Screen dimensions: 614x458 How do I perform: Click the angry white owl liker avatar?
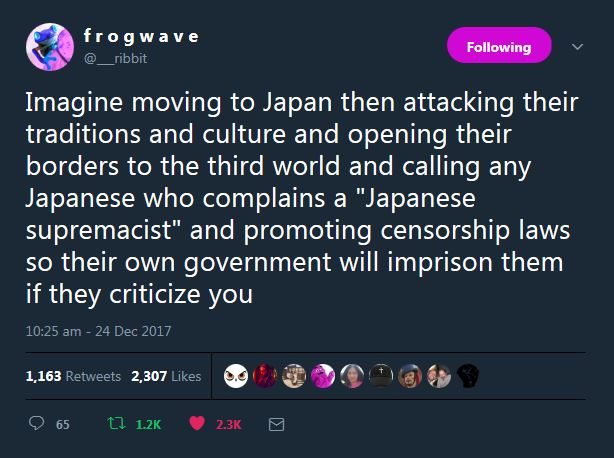[x=236, y=376]
